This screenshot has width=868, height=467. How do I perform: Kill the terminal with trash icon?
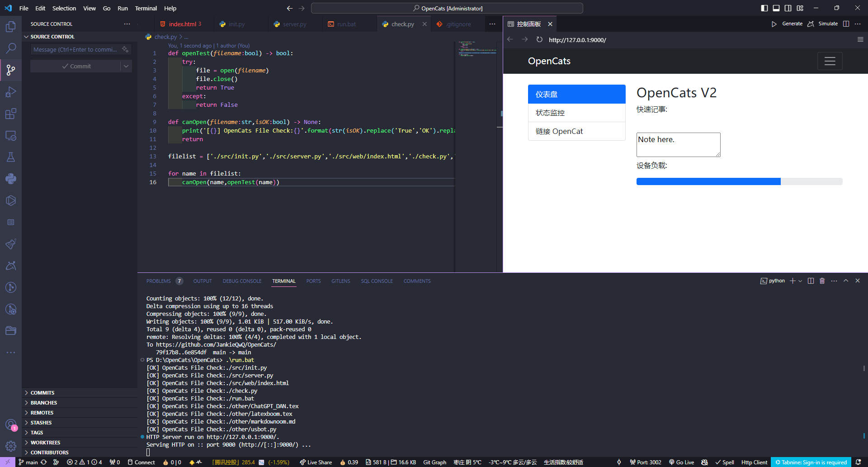click(822, 281)
